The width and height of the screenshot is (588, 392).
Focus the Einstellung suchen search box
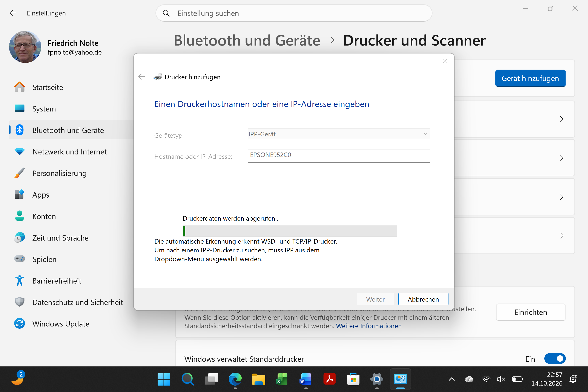tap(294, 13)
